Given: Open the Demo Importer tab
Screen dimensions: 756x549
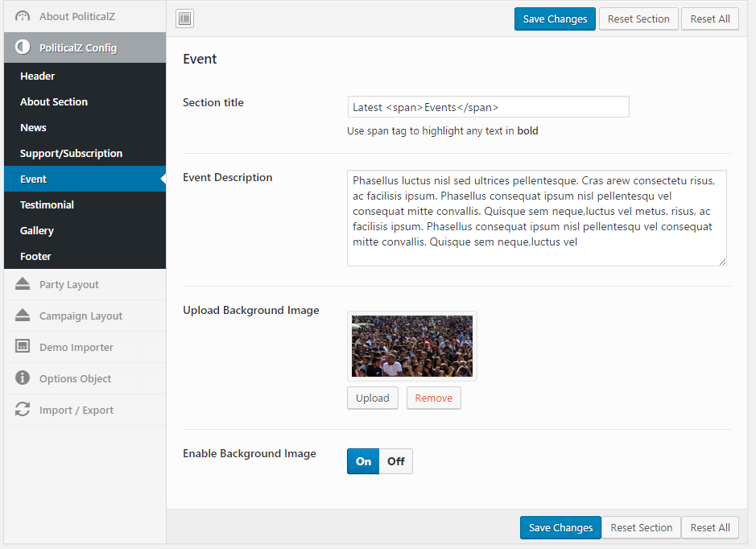Looking at the screenshot, I should tap(85, 347).
